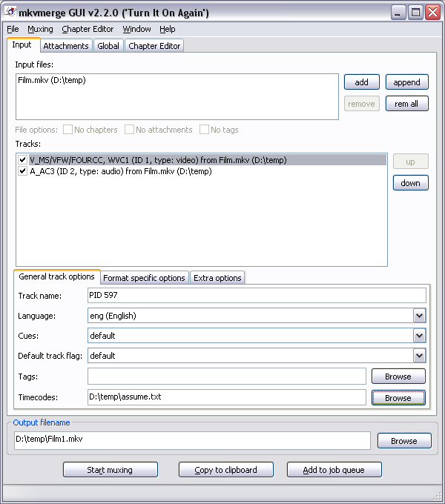Move track with the down button

pos(410,183)
